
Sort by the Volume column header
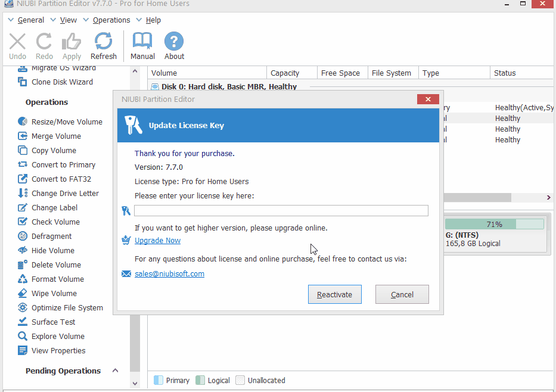[x=207, y=73]
